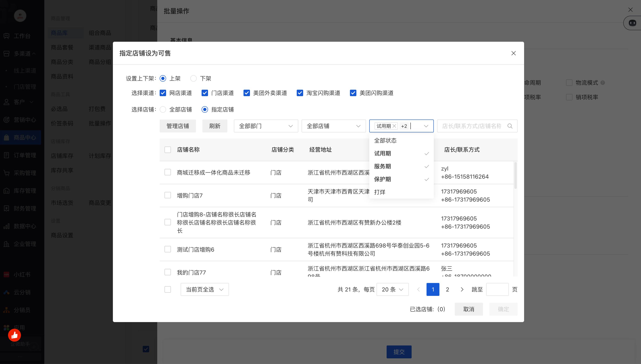Viewport: 641px width, 364px height.
Task: Choose 全部状态 in the status list
Action: (402, 140)
